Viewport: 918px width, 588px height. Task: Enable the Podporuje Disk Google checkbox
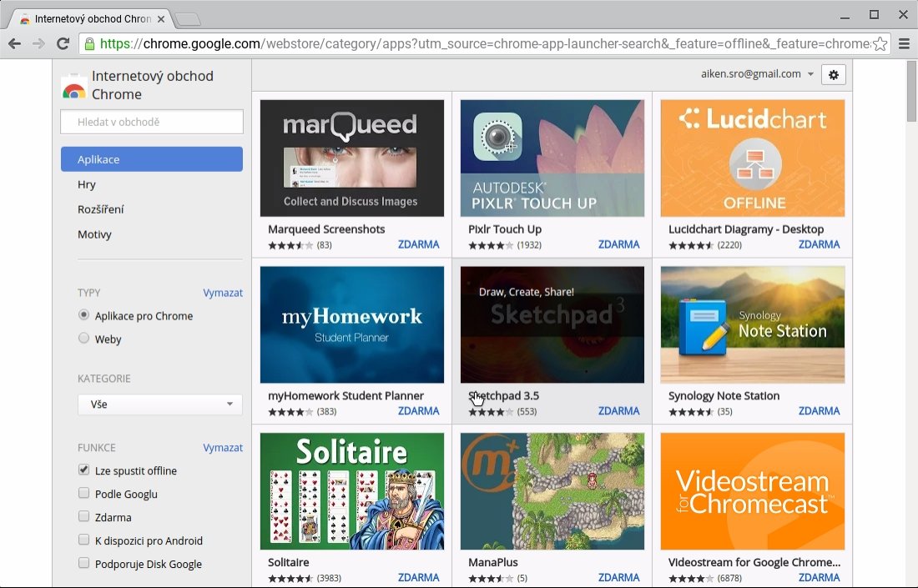[83, 564]
